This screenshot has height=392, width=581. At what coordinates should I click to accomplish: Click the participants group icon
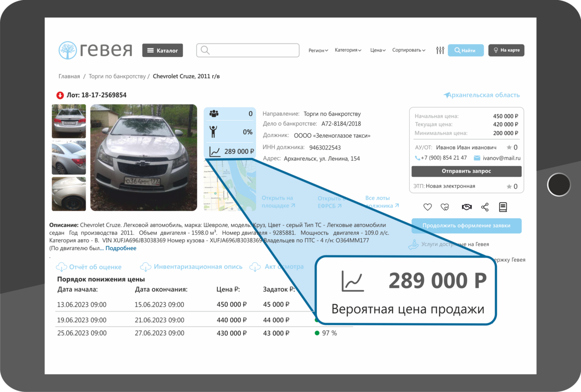click(214, 114)
